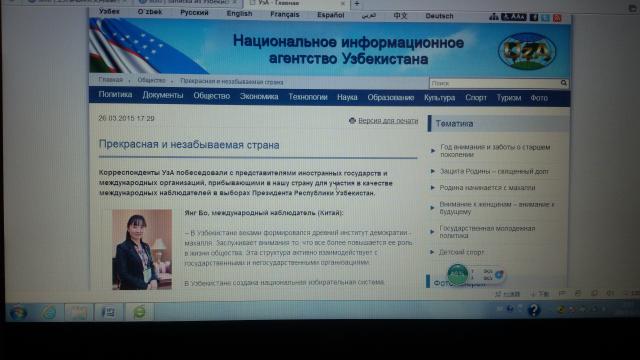This screenshot has width=640, height=360.
Task: Click the printer icon beside print version
Action: click(352, 120)
